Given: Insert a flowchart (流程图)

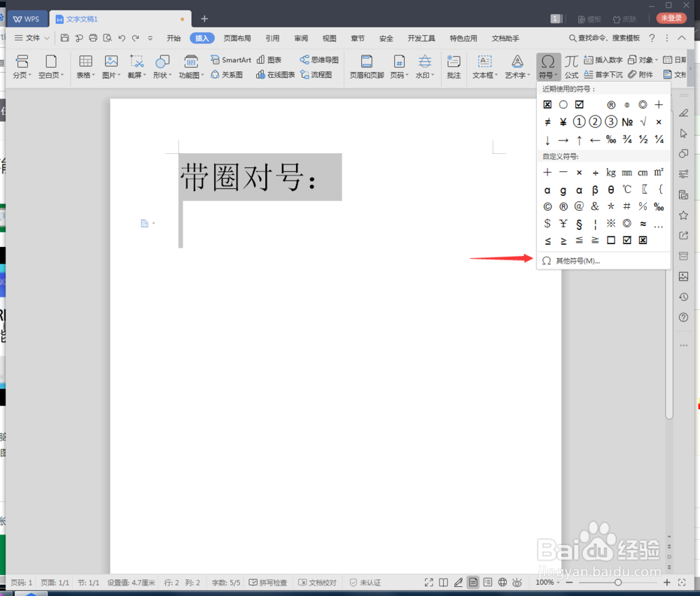Looking at the screenshot, I should [x=316, y=74].
